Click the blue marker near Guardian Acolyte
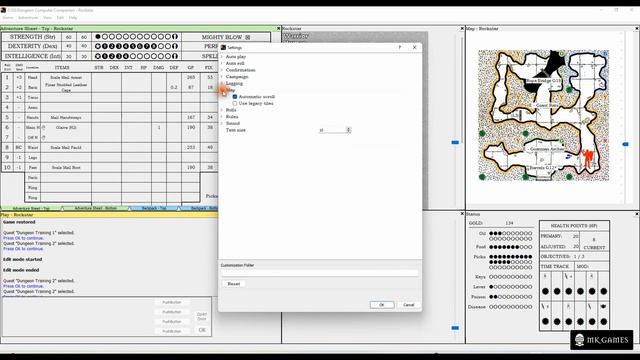 pyautogui.click(x=569, y=156)
